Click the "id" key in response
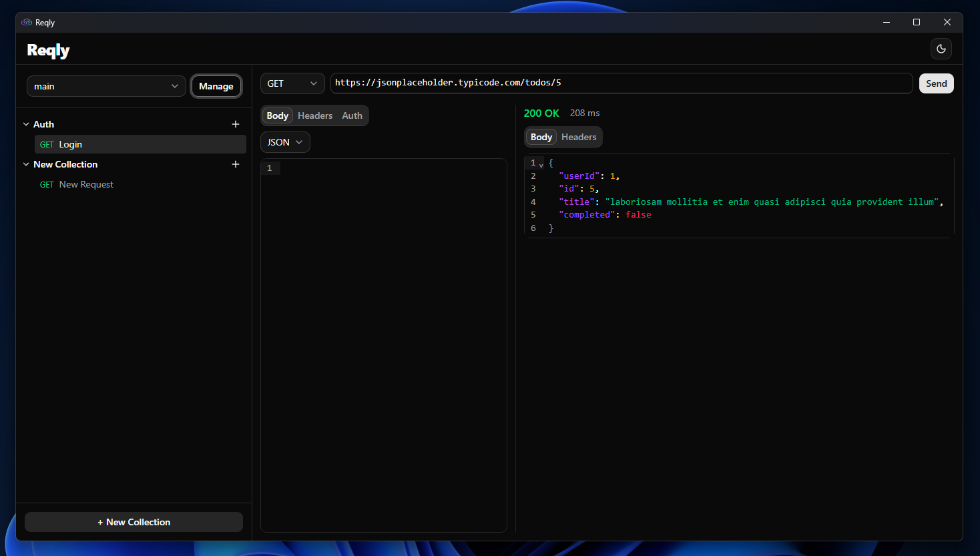The height and width of the screenshot is (556, 980). tap(569, 189)
